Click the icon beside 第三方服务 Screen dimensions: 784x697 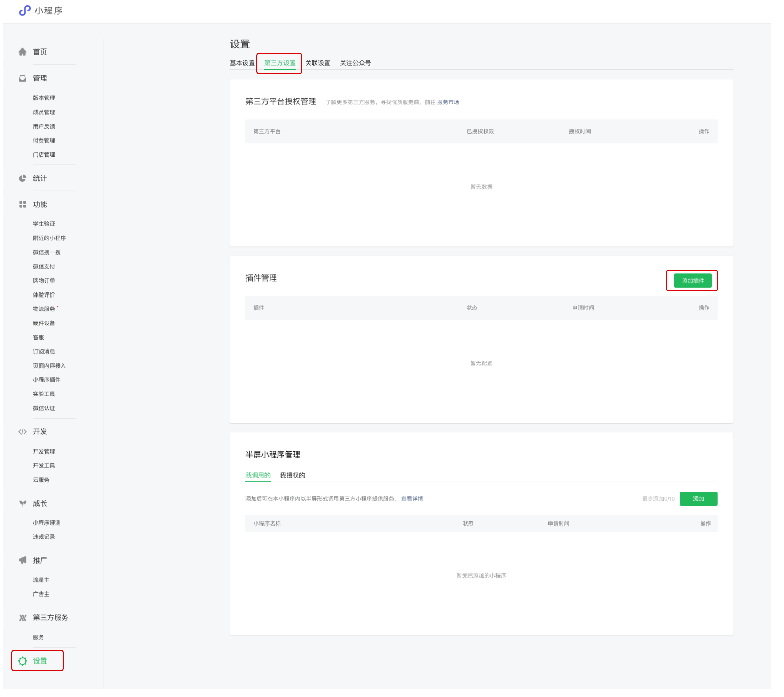tap(22, 618)
